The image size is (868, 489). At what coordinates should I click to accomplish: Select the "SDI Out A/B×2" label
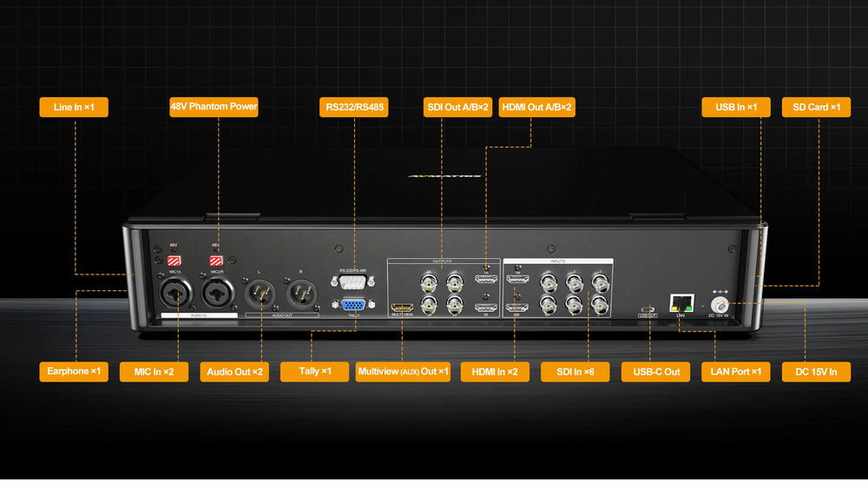click(457, 107)
